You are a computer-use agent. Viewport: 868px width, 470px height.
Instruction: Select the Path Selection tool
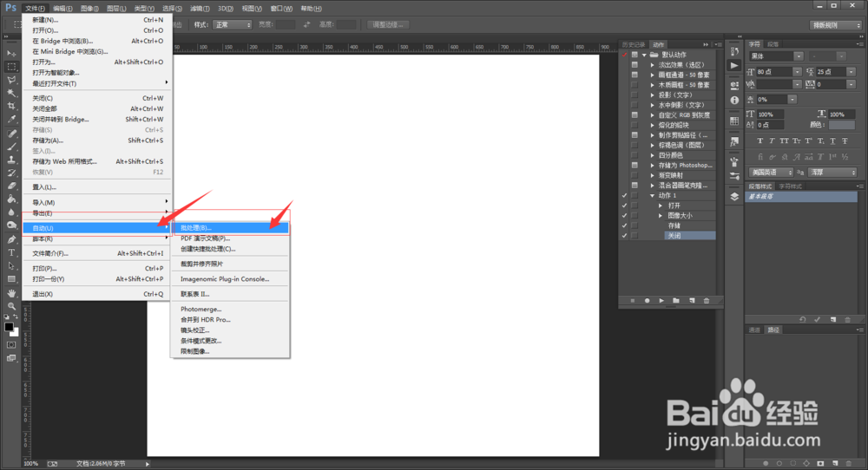point(11,266)
